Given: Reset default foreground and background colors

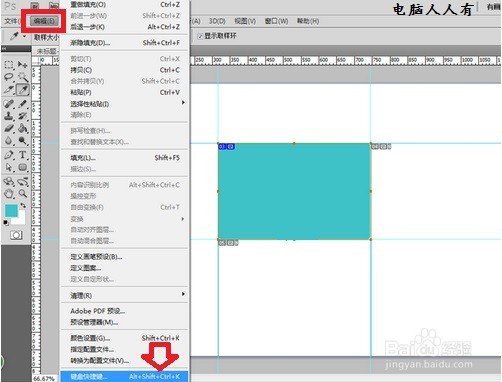Looking at the screenshot, I should (x=6, y=222).
